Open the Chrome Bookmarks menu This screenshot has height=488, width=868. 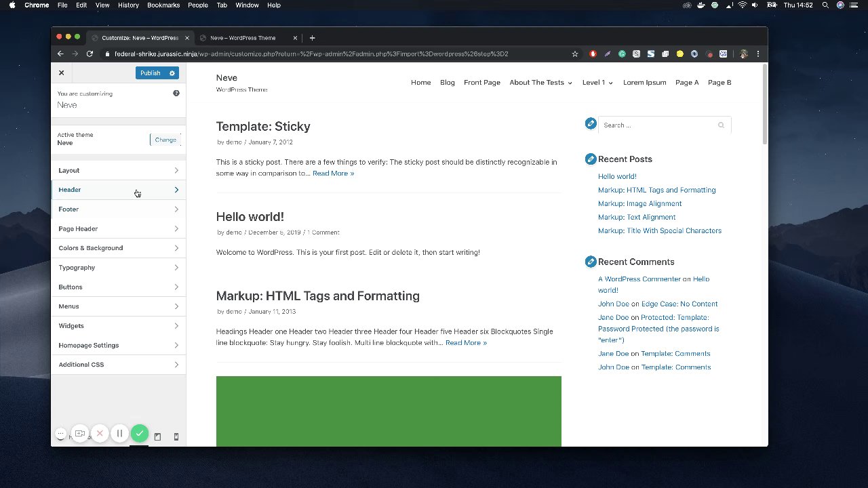[163, 5]
